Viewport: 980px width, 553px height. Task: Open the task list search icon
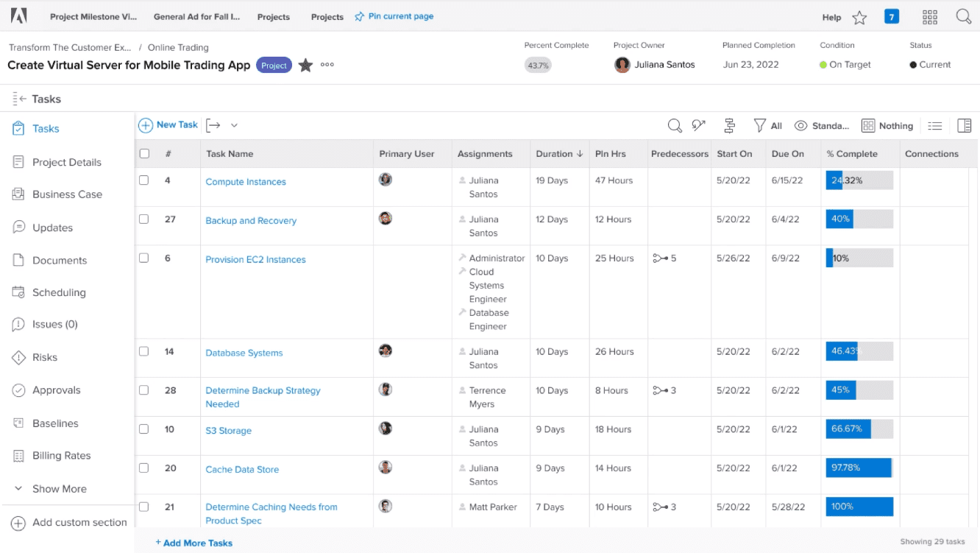pos(675,125)
